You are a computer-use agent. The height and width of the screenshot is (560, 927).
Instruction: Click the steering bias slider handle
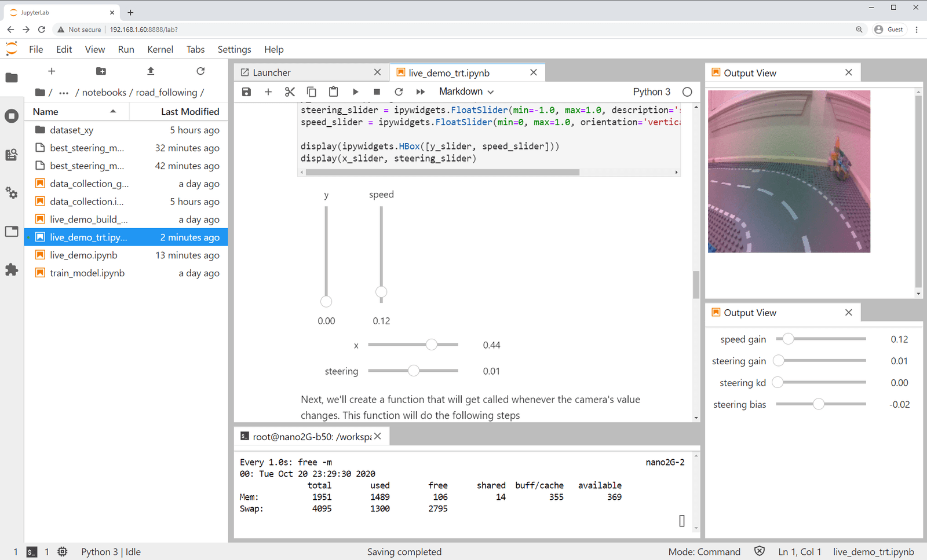tap(818, 404)
